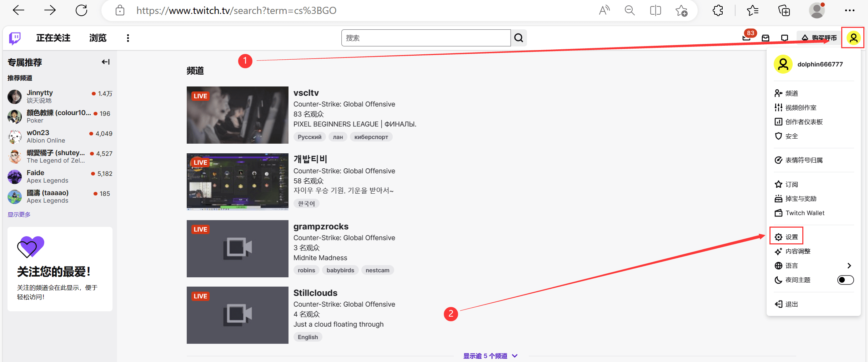Switch to the 浏览 navigation item
The height and width of the screenshot is (362, 868).
97,38
